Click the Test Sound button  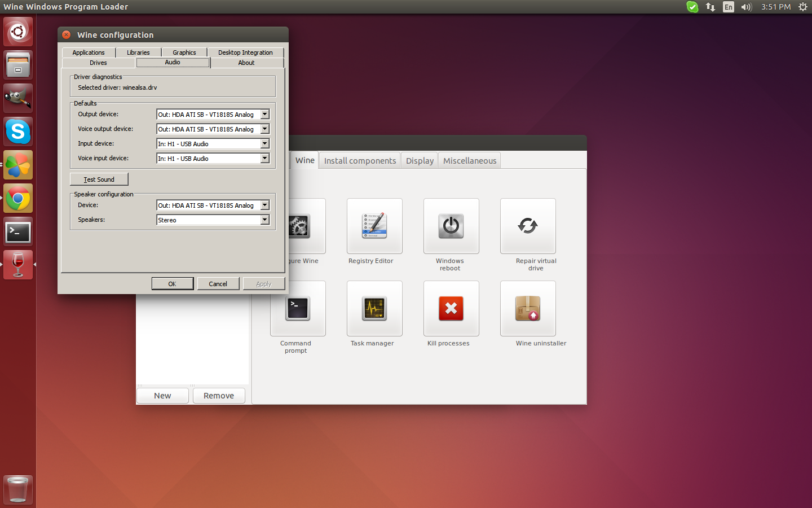click(99, 179)
